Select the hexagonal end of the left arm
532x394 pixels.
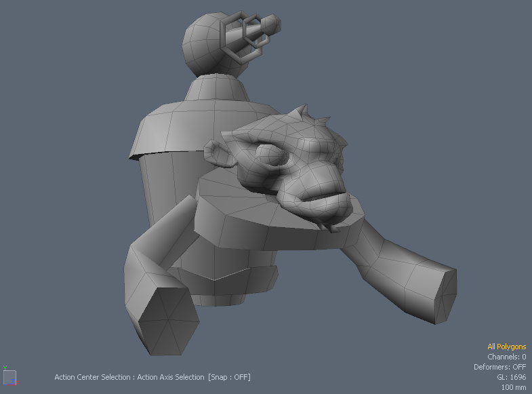pos(169,321)
